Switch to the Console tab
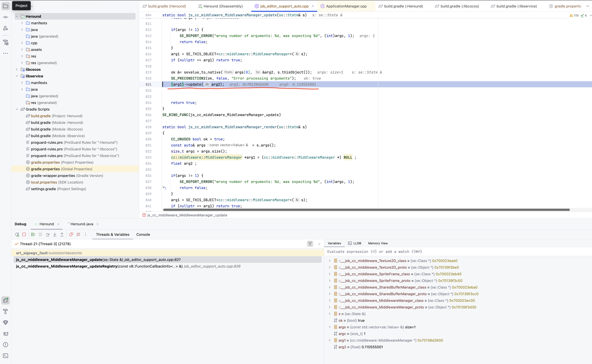 point(143,235)
